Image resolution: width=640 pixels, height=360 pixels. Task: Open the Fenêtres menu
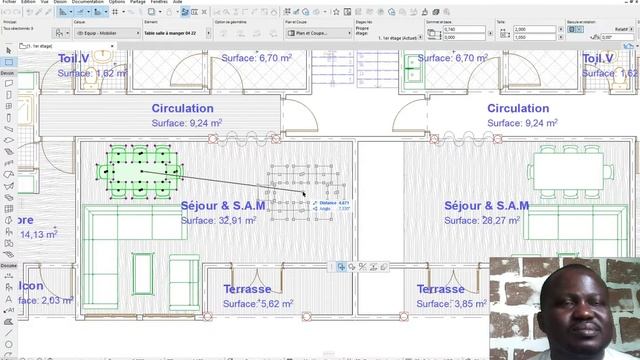click(159, 2)
